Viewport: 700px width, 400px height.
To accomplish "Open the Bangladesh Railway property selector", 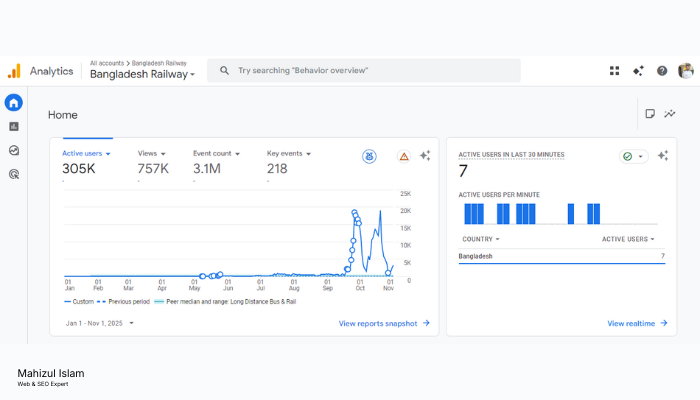I will tap(142, 74).
